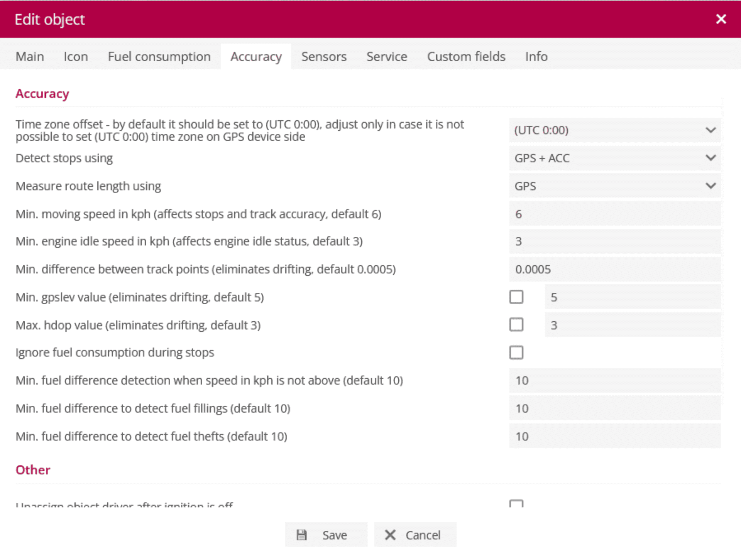The image size is (741, 560).
Task: Click in the Min. moving speed field
Action: pos(614,214)
